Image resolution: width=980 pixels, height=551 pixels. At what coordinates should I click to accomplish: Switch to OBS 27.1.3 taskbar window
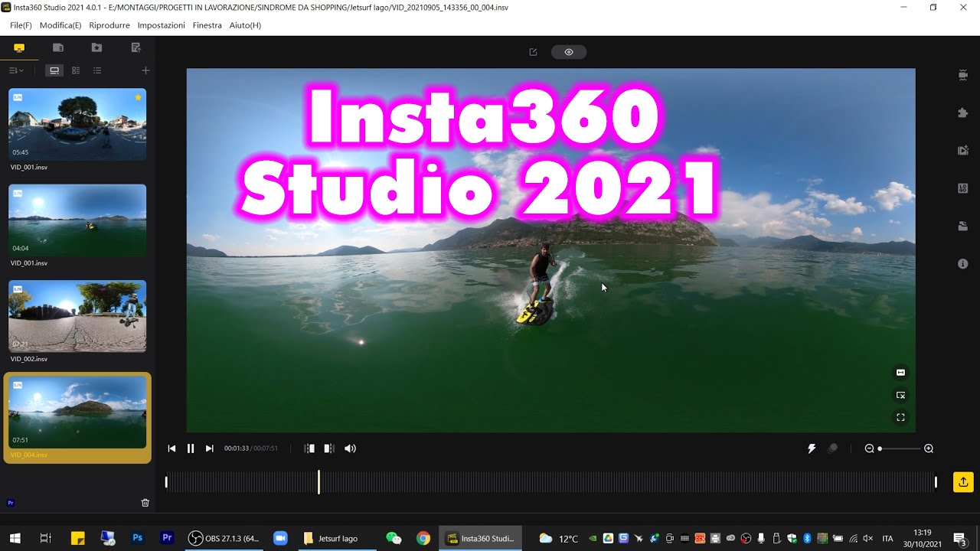point(223,538)
